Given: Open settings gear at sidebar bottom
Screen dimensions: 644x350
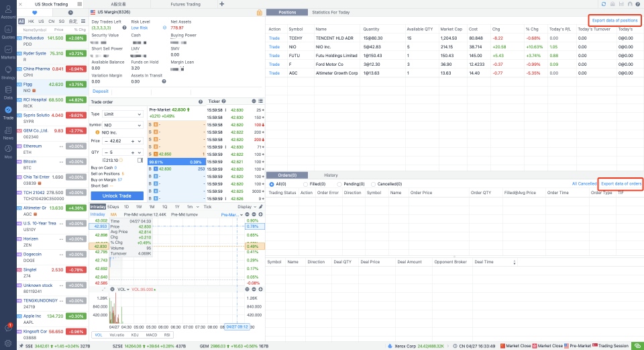Looking at the screenshot, I should point(8,343).
